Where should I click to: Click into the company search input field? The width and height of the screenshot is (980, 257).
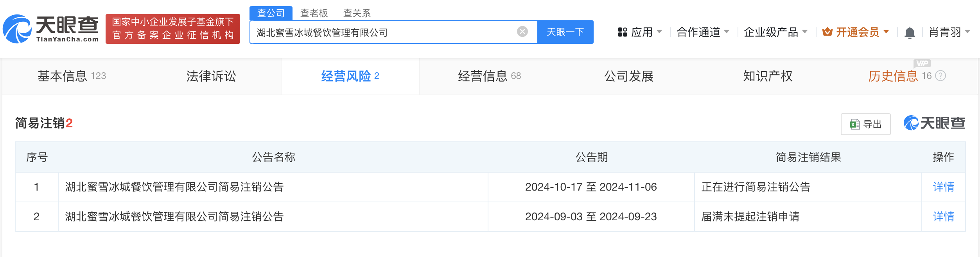click(383, 32)
